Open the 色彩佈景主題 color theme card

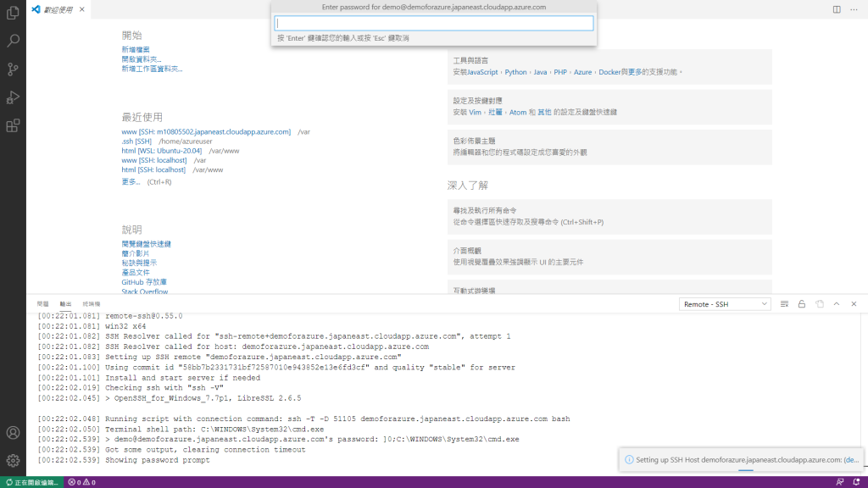coord(609,147)
